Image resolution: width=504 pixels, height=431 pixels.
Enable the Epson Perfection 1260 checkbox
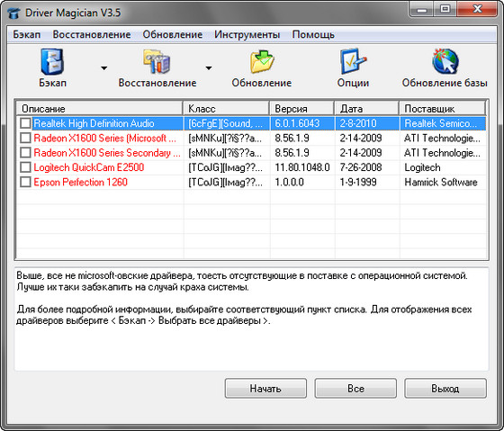(25, 182)
